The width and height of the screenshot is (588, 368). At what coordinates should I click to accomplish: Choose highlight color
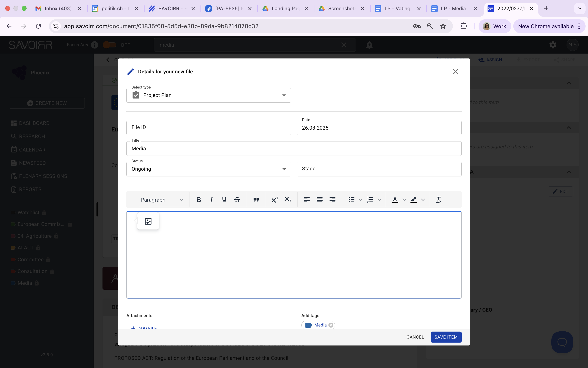(x=414, y=200)
